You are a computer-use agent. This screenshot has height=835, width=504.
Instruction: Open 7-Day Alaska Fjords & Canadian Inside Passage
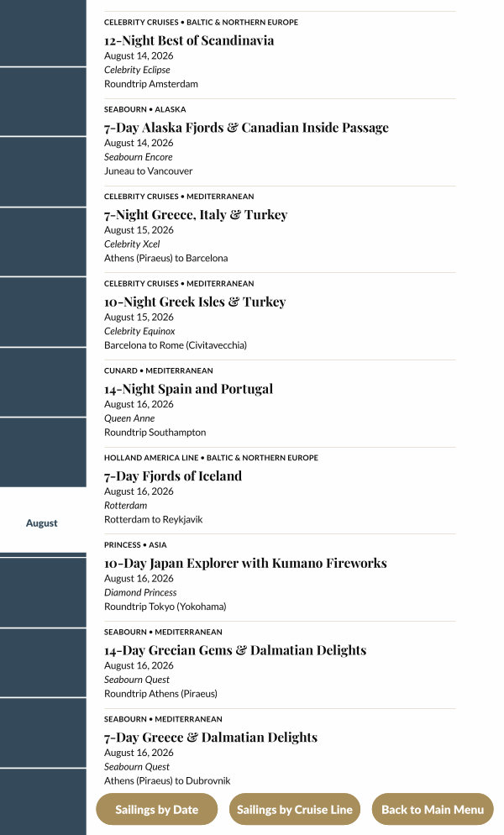(246, 128)
